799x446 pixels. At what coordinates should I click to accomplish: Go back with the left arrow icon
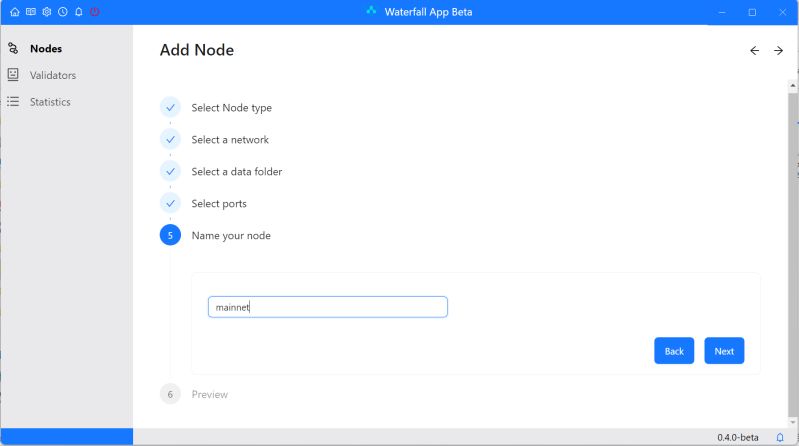755,50
